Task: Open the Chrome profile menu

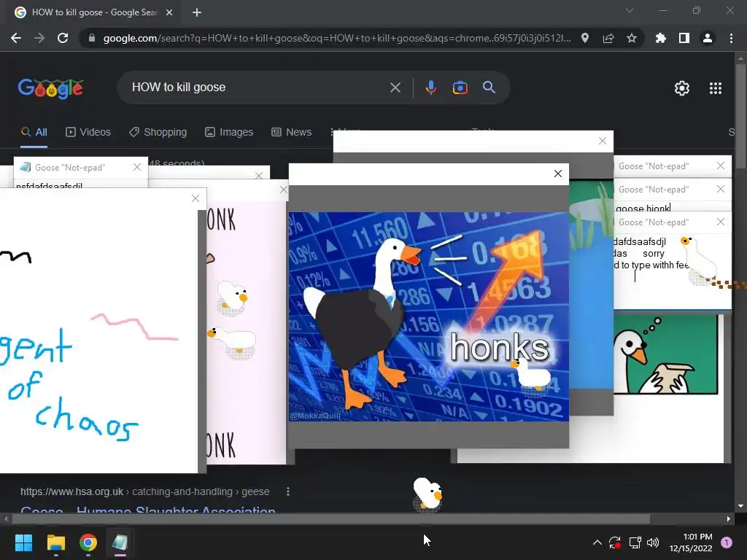Action: 708,38
